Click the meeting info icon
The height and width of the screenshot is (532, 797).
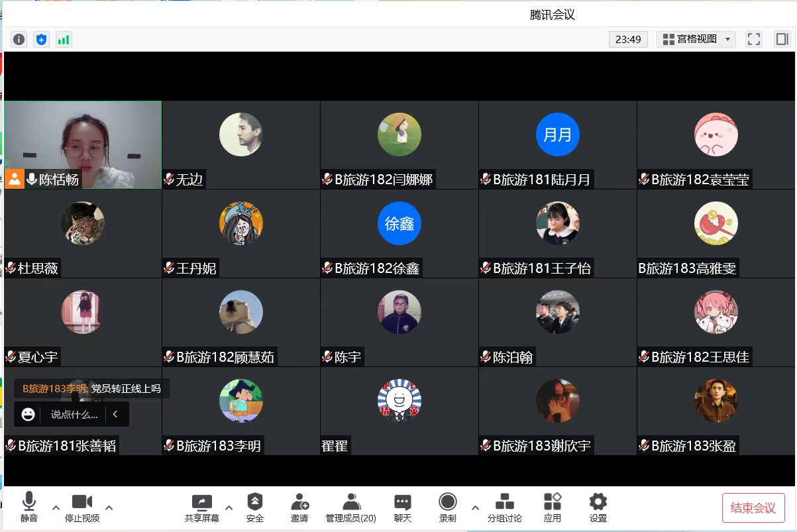[19, 40]
